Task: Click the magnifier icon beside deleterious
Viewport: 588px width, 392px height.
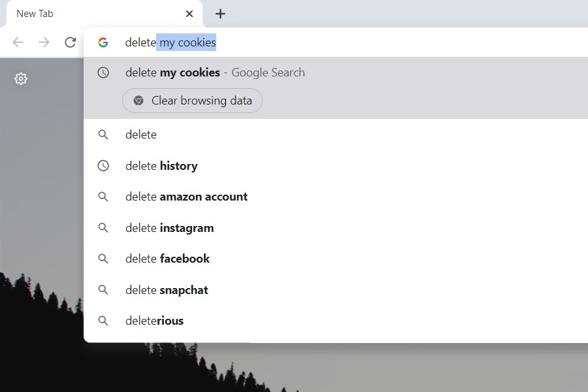Action: click(103, 321)
